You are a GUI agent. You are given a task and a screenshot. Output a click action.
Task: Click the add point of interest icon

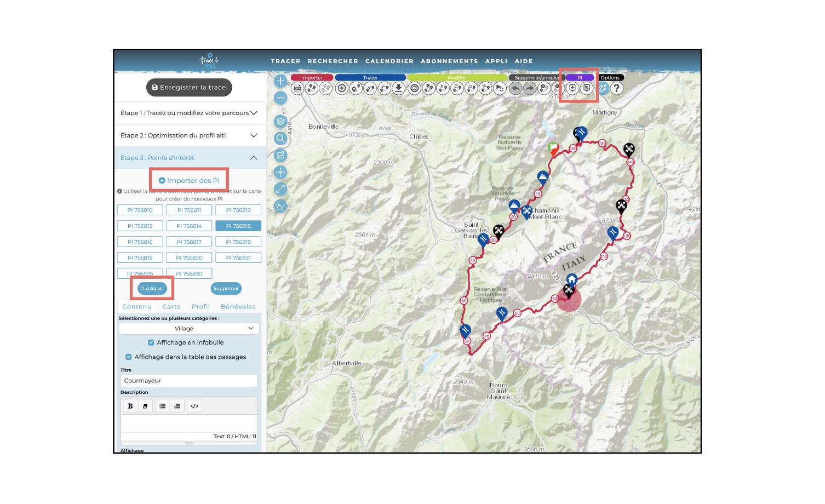tap(572, 88)
